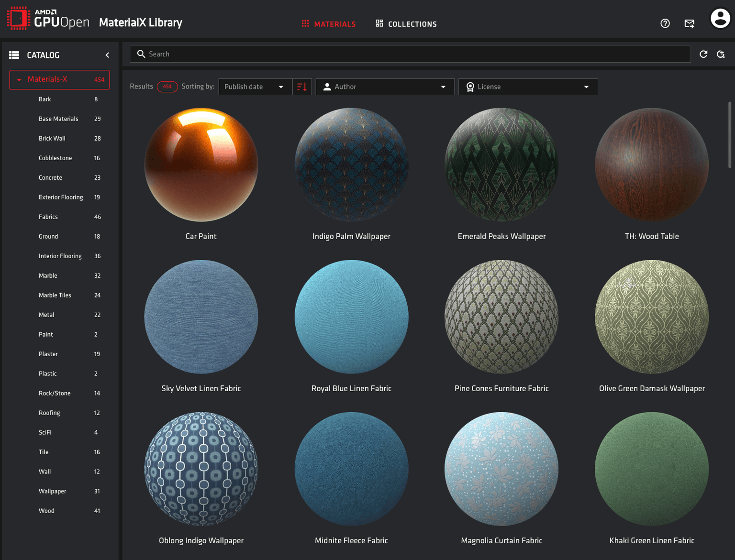Click the results vertical scrollbar
The width and height of the screenshot is (735, 560).
click(x=729, y=135)
